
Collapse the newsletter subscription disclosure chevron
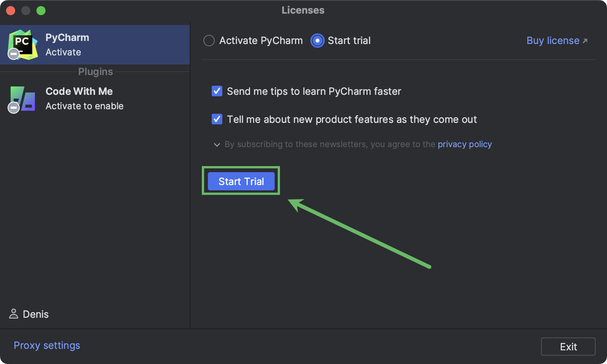tap(216, 144)
